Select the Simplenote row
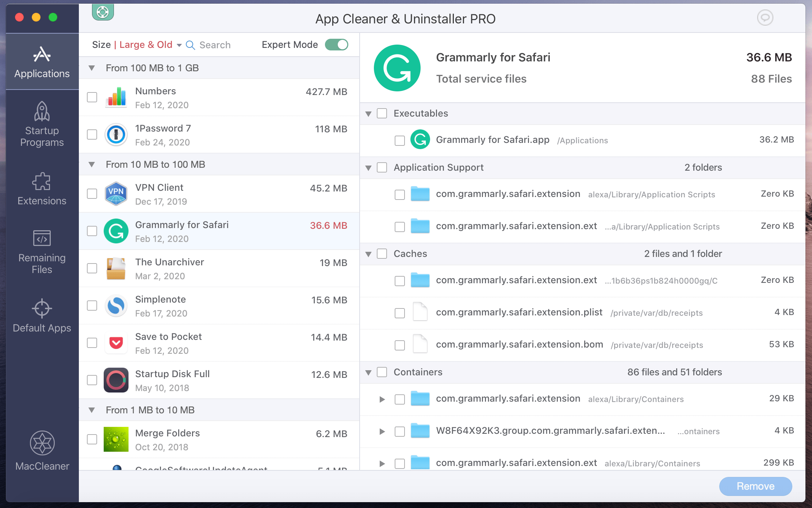This screenshot has height=508, width=812. pos(219,306)
